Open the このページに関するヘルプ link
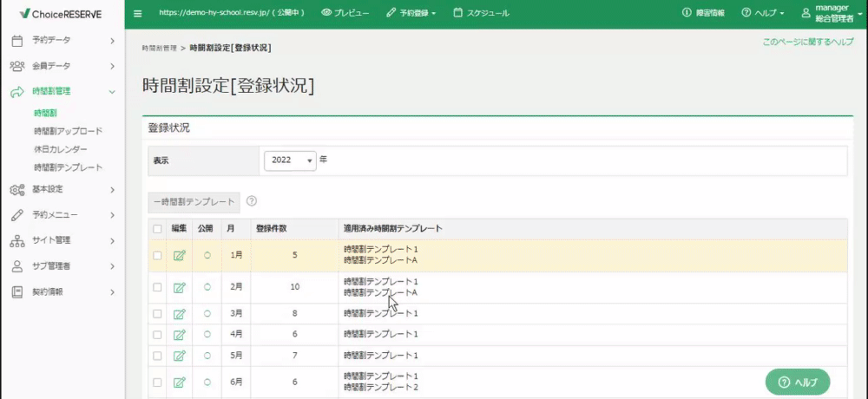 coord(807,42)
